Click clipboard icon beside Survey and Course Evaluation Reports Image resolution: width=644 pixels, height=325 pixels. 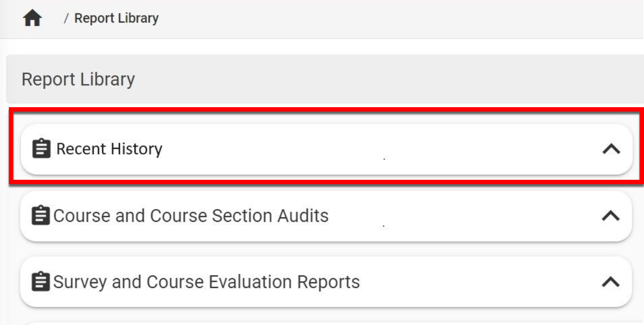tap(41, 282)
